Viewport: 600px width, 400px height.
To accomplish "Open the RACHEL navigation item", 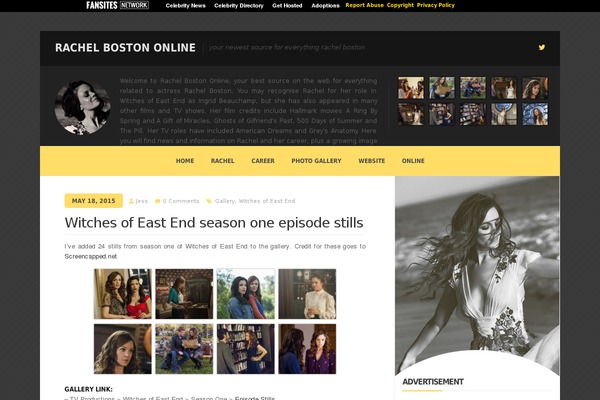I will (x=222, y=161).
